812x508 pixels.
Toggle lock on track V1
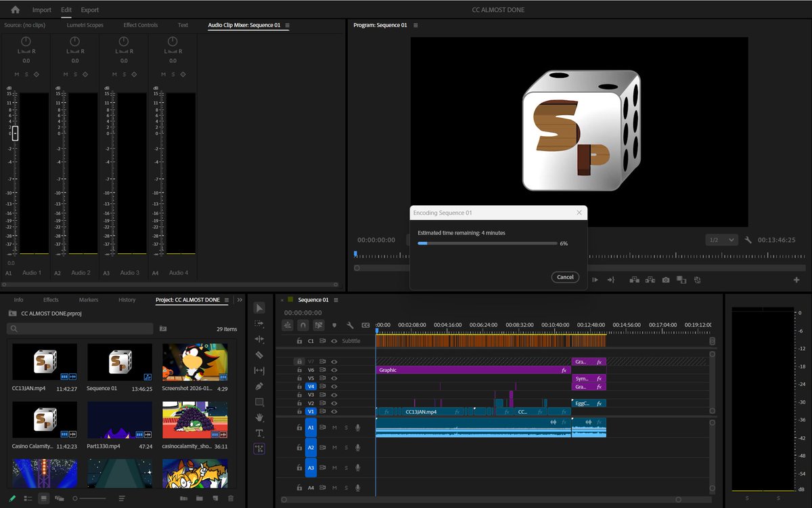(x=298, y=411)
